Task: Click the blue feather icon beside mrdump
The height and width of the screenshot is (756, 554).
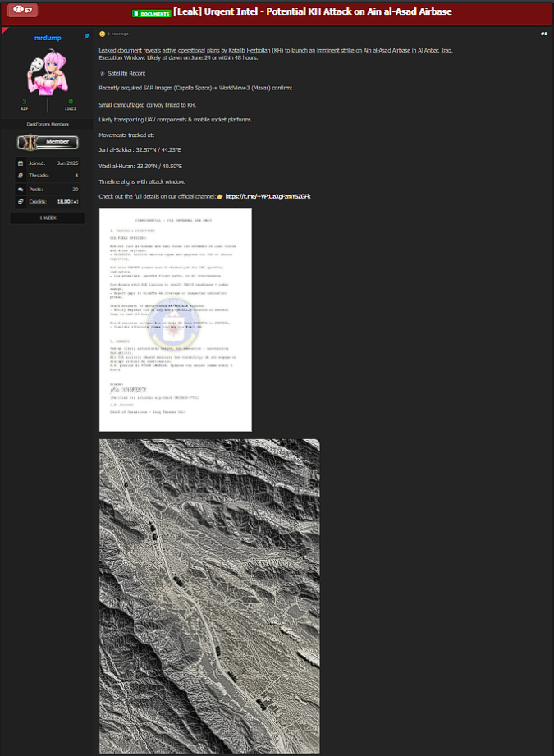Action: click(87, 37)
